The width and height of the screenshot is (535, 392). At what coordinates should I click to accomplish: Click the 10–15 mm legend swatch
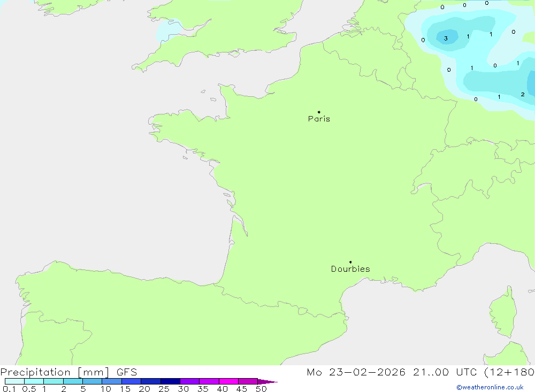click(112, 381)
